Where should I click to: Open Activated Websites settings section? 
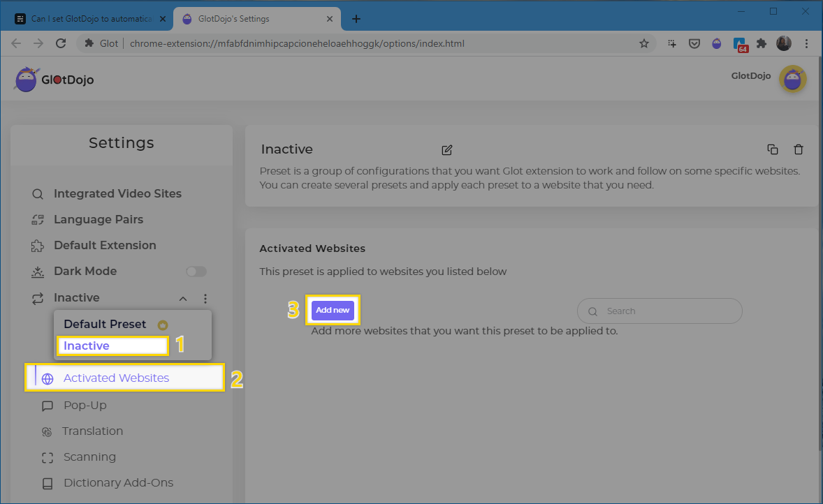(x=124, y=378)
